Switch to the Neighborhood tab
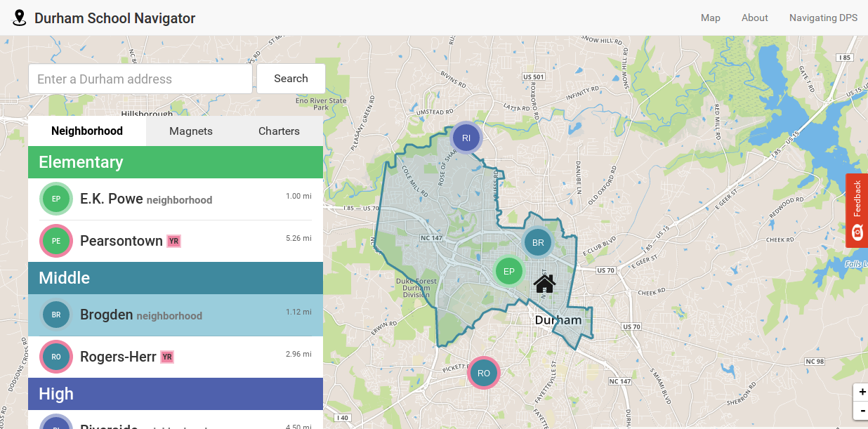The height and width of the screenshot is (429, 868). click(x=87, y=131)
